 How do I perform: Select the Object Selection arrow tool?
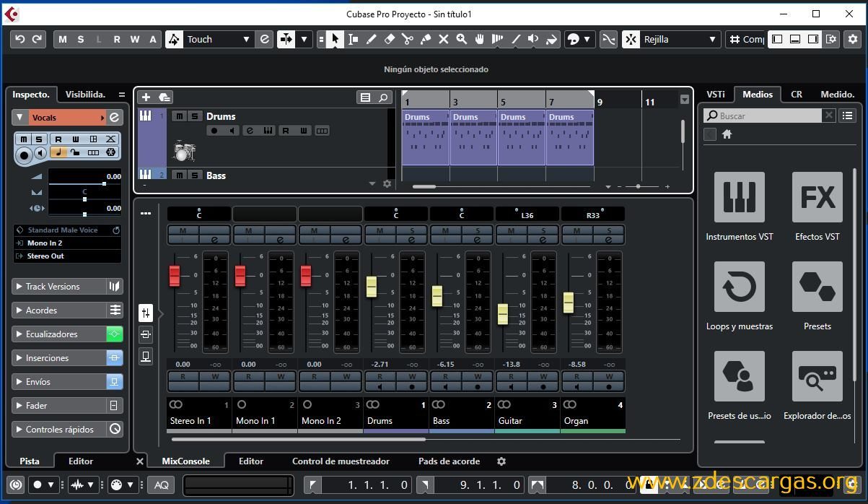[336, 39]
